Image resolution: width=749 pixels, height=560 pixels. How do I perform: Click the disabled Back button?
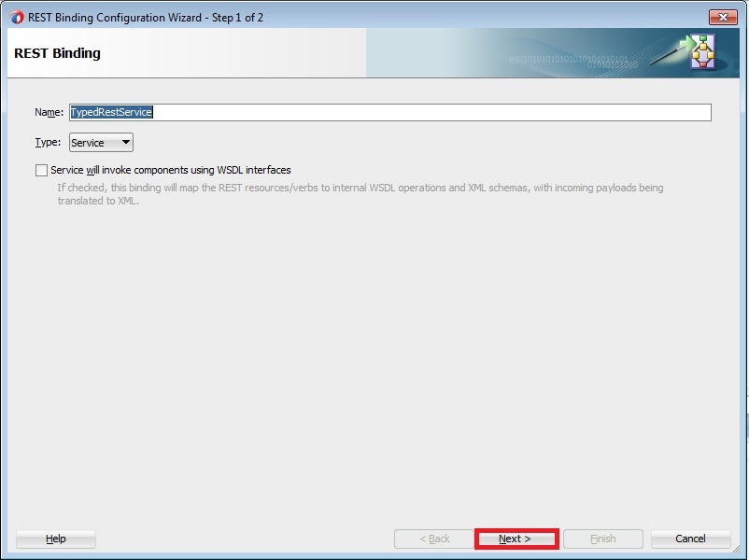tap(434, 539)
